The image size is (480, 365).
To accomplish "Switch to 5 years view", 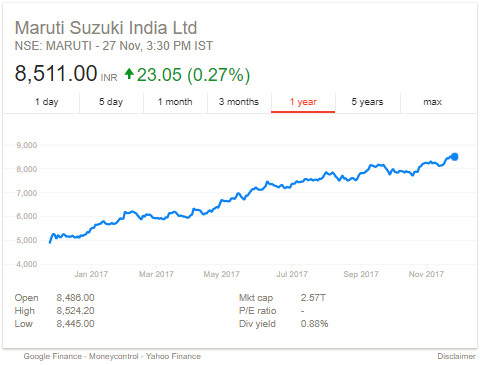I will (x=367, y=102).
